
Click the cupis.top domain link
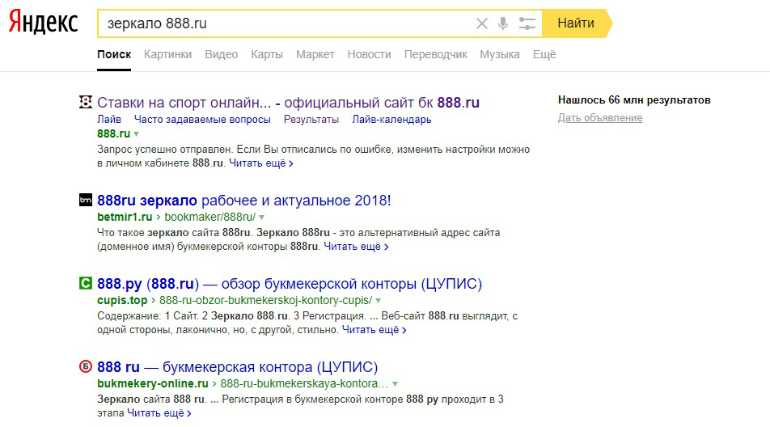[x=122, y=300]
